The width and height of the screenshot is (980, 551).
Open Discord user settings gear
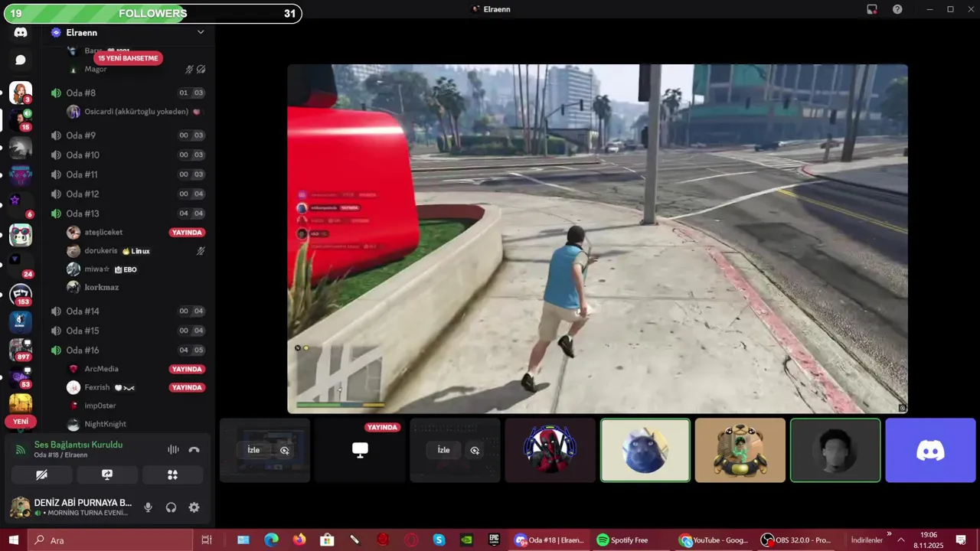(x=194, y=507)
